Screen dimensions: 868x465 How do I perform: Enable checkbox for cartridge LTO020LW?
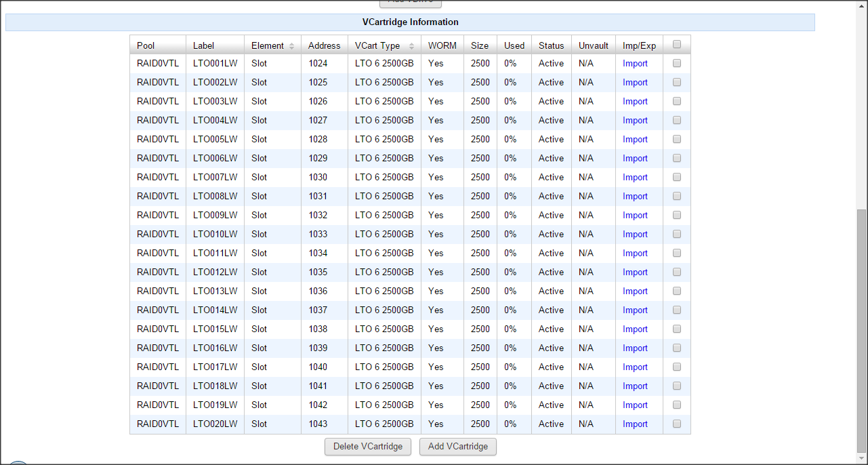tap(677, 424)
